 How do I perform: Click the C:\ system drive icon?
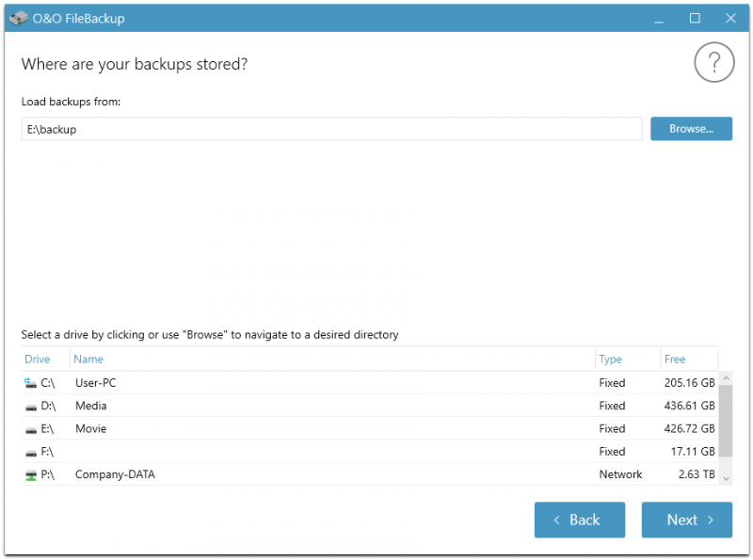pyautogui.click(x=30, y=383)
